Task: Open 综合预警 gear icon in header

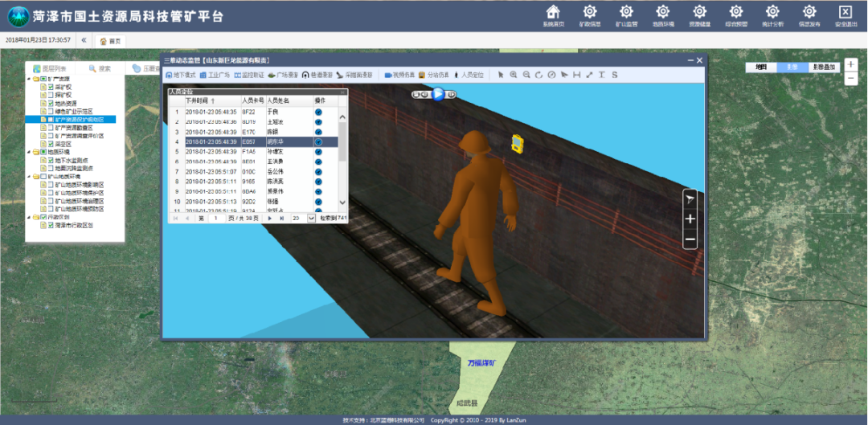Action: pos(735,11)
